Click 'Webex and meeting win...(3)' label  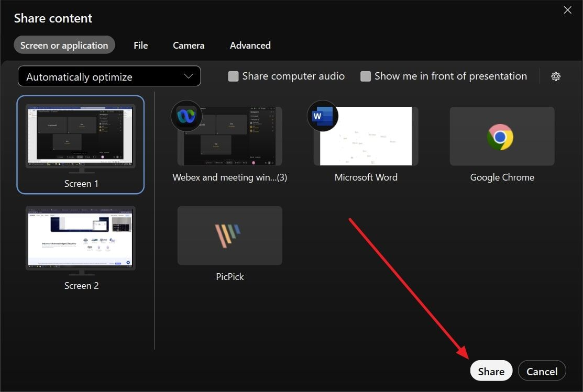(x=230, y=177)
